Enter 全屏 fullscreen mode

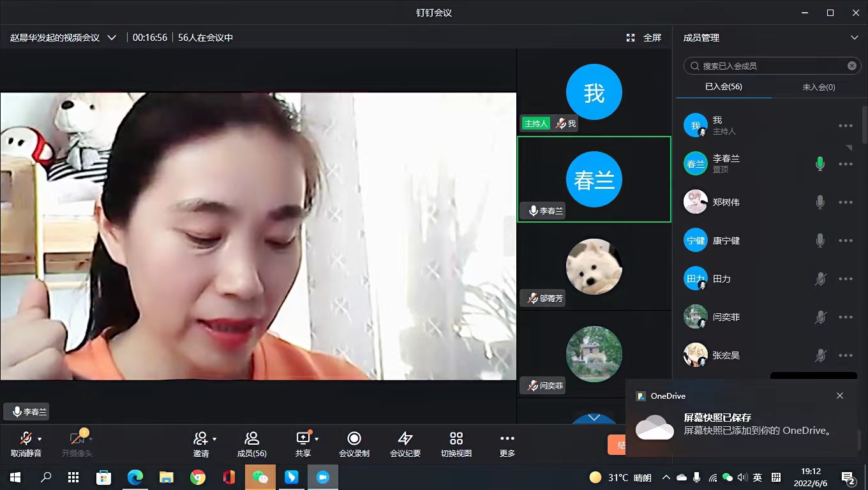644,38
